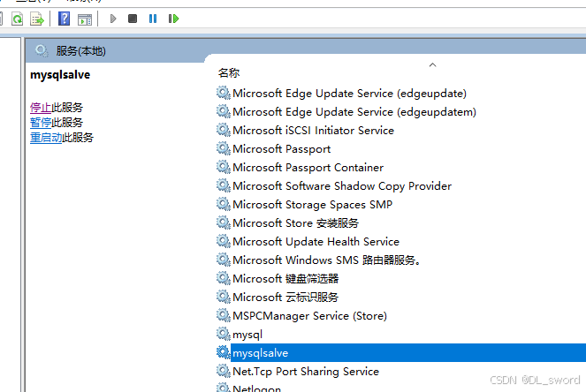Viewport: 586px width, 392px height.
Task: Click the 停止 link to stop mysqlsalve
Action: pos(41,108)
